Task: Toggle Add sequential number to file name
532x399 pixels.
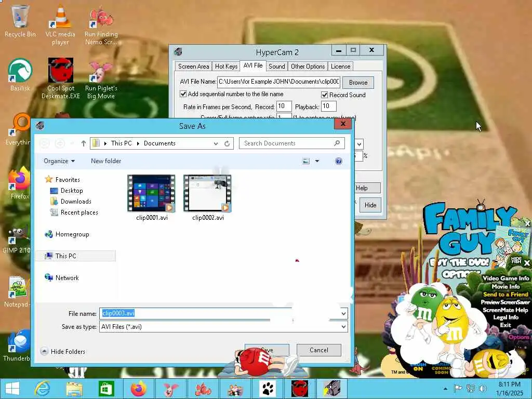Action: click(183, 94)
